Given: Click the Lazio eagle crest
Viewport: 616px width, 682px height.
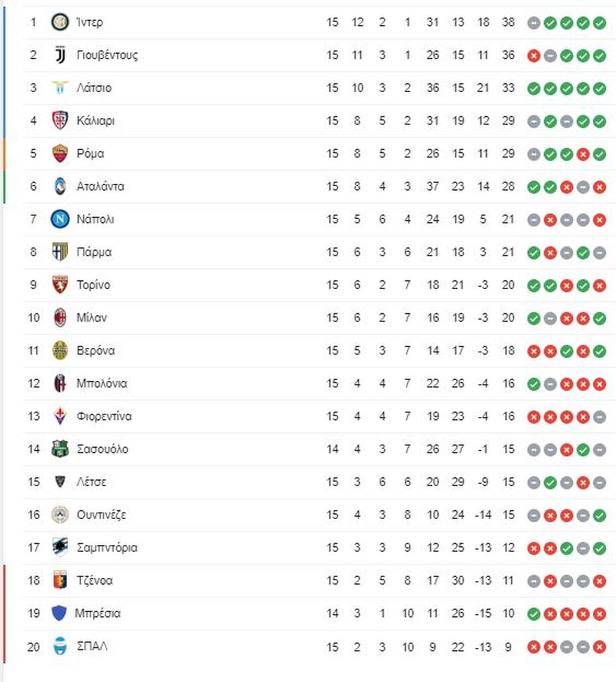Looking at the screenshot, I should tap(60, 88).
